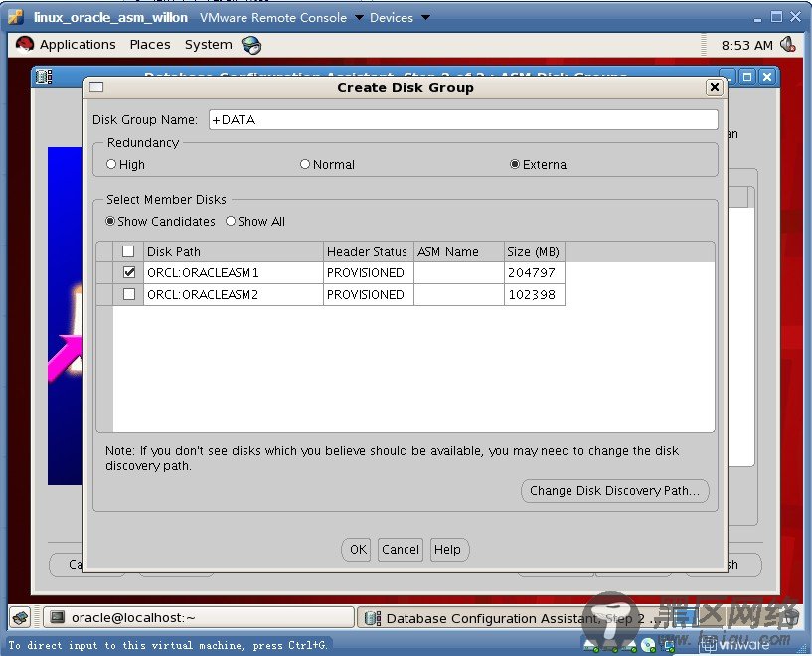812x656 pixels.
Task: Click the Create Disk Group window menu icon
Action: point(96,87)
